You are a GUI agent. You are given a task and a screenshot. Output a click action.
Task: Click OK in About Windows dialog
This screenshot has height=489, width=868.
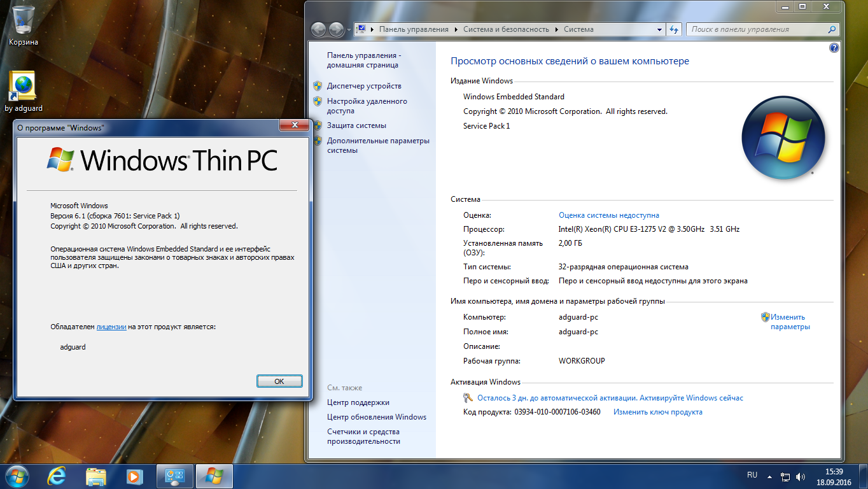(279, 381)
